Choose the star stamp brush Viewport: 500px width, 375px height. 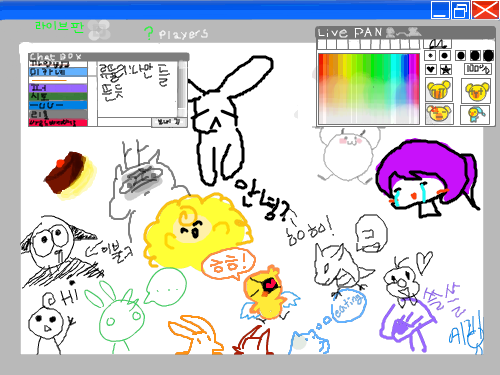click(446, 70)
